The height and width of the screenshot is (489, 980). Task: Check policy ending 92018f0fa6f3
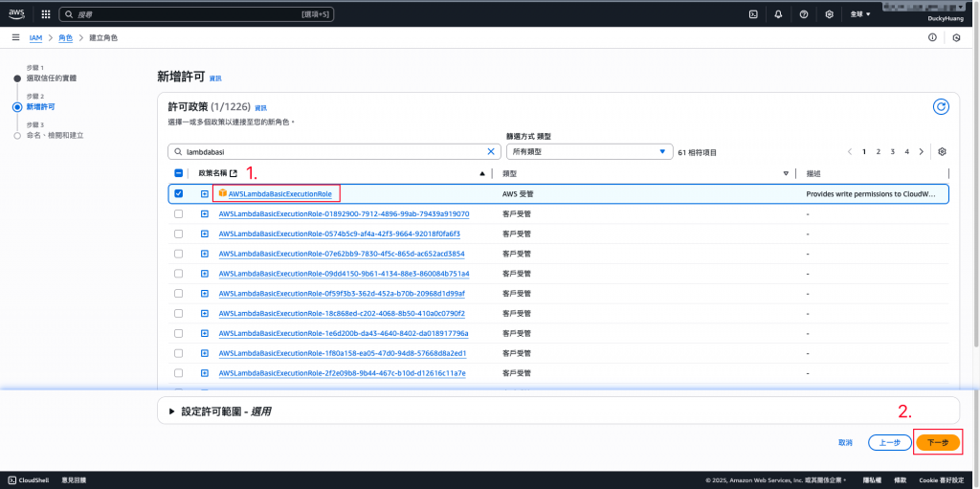click(179, 233)
